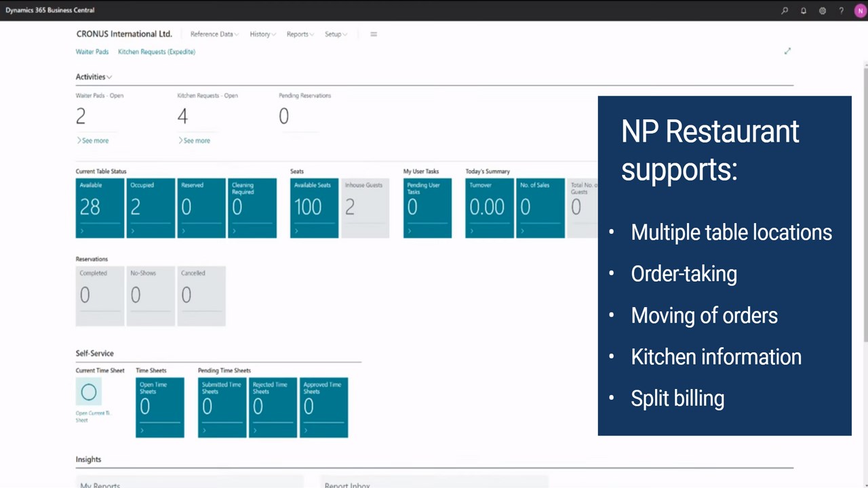This screenshot has width=868, height=488.
Task: Expand the Reference Data menu
Action: tap(214, 34)
